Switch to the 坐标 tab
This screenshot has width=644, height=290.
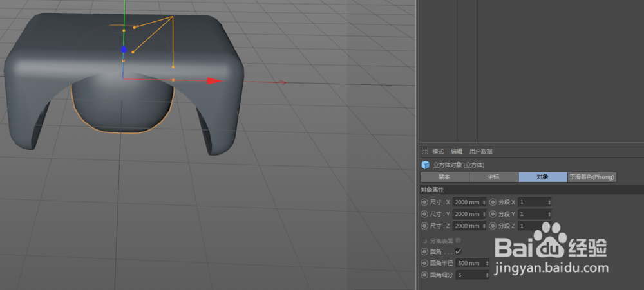(x=493, y=177)
